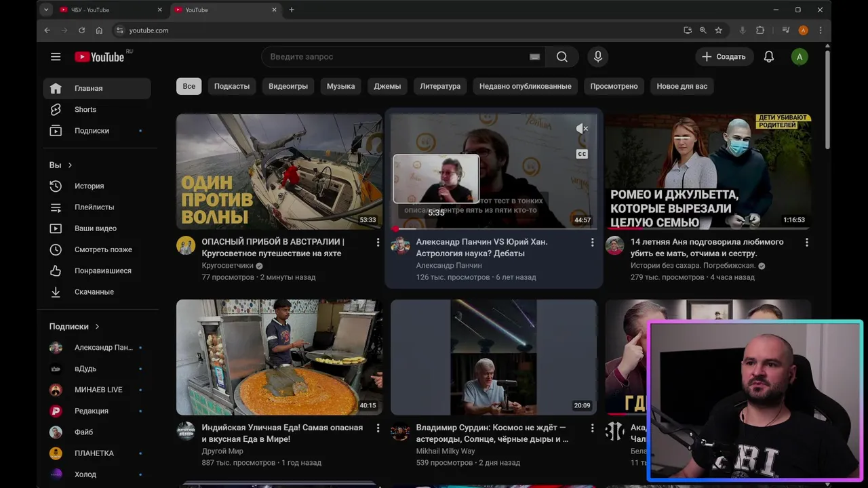This screenshot has width=868, height=488.
Task: Expand the Подписки section header
Action: click(75, 327)
